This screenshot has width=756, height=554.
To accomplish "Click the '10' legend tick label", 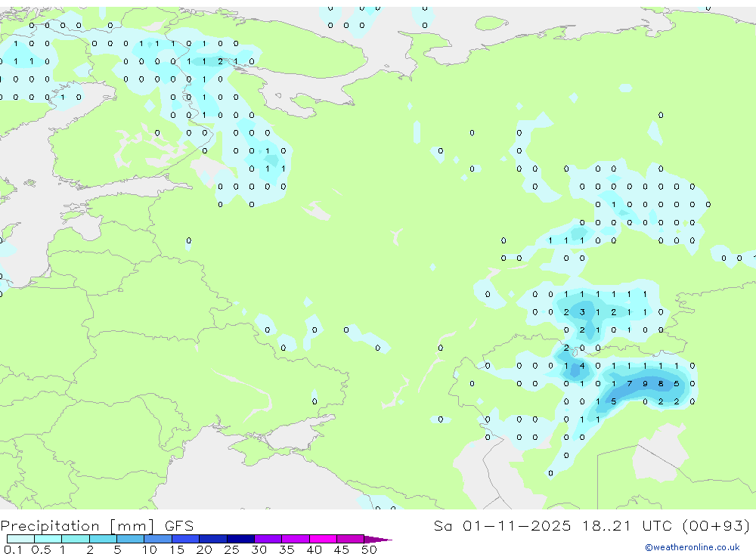I will tap(150, 549).
